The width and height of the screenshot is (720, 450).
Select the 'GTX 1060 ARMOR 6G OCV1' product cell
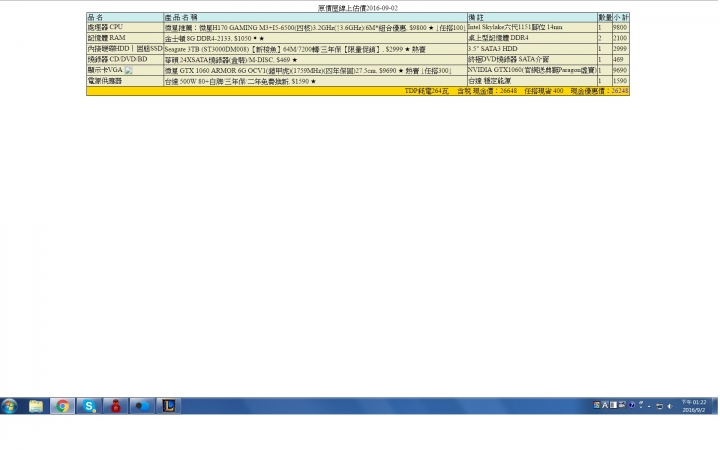315,70
